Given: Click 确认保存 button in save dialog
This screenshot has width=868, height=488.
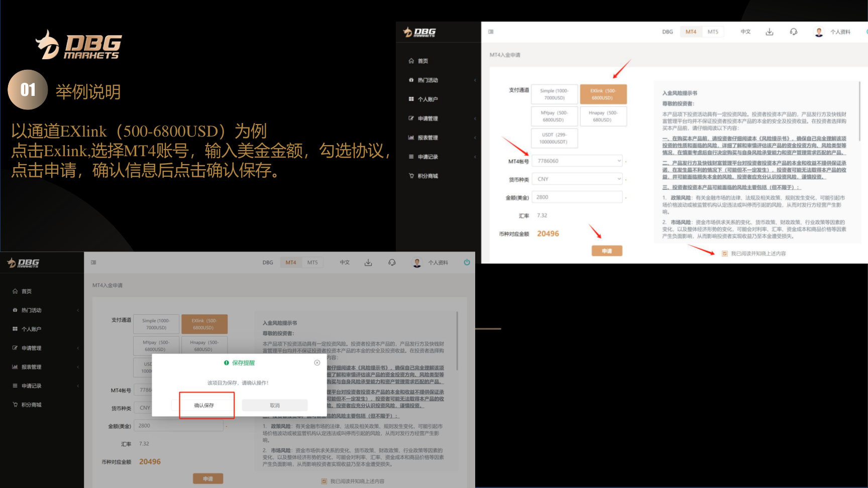Looking at the screenshot, I should (x=204, y=405).
